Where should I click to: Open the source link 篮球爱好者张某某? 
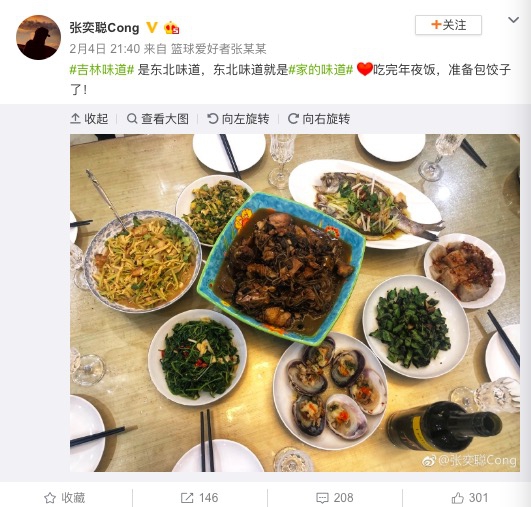(x=218, y=49)
